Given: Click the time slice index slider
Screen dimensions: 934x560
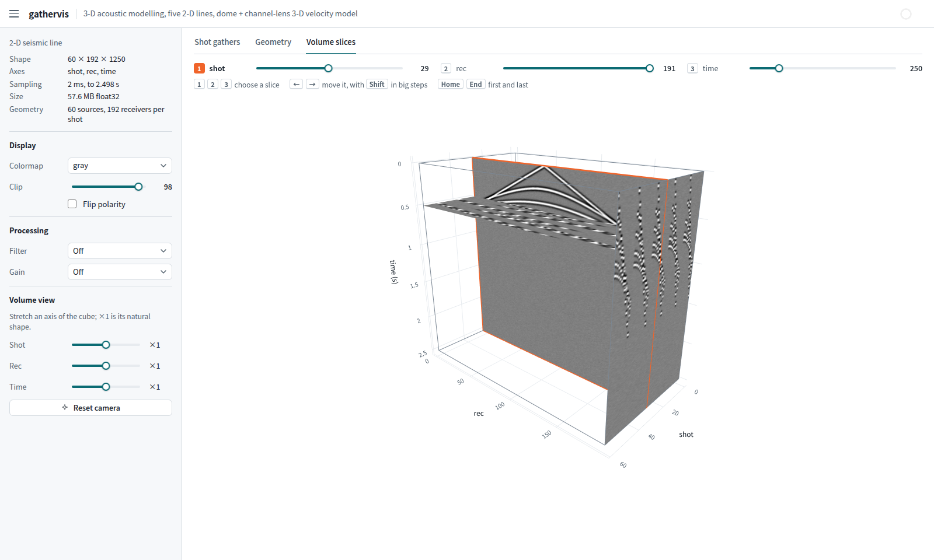Looking at the screenshot, I should [x=823, y=68].
